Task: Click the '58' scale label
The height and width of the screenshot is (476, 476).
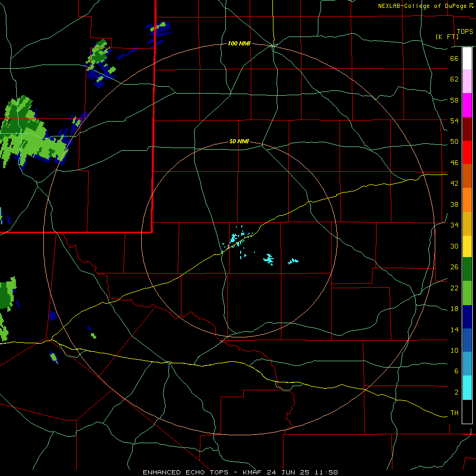Action: (x=454, y=100)
